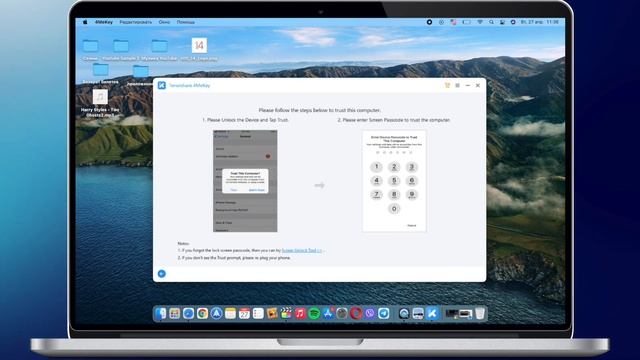Open the Окно menu
Image resolution: width=640 pixels, height=360 pixels.
(164, 22)
